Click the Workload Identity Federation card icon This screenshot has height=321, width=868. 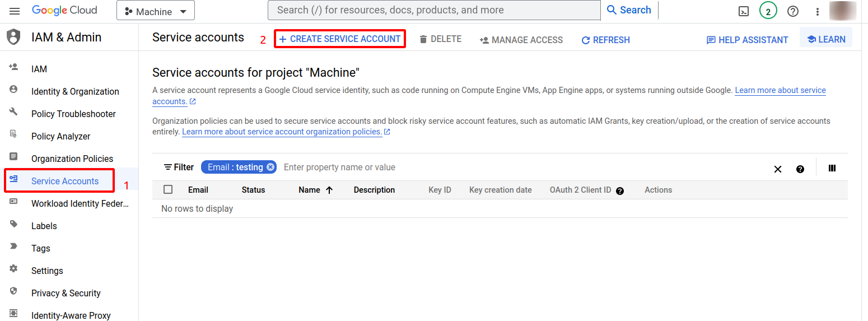13,201
